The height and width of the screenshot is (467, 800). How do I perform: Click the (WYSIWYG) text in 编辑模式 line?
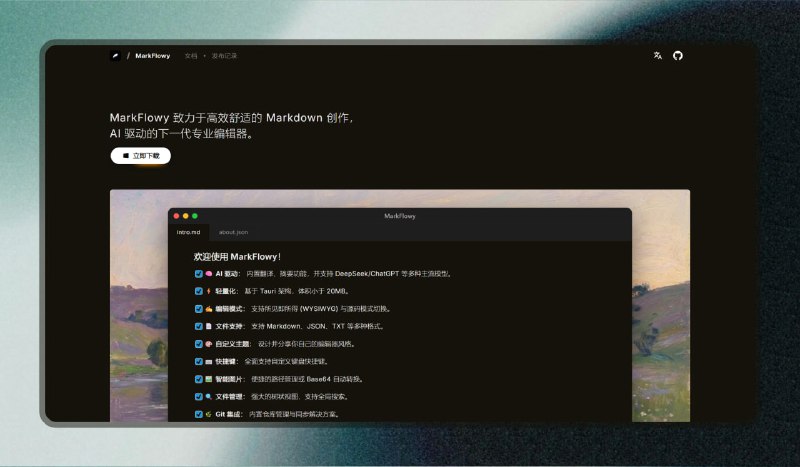pos(319,309)
